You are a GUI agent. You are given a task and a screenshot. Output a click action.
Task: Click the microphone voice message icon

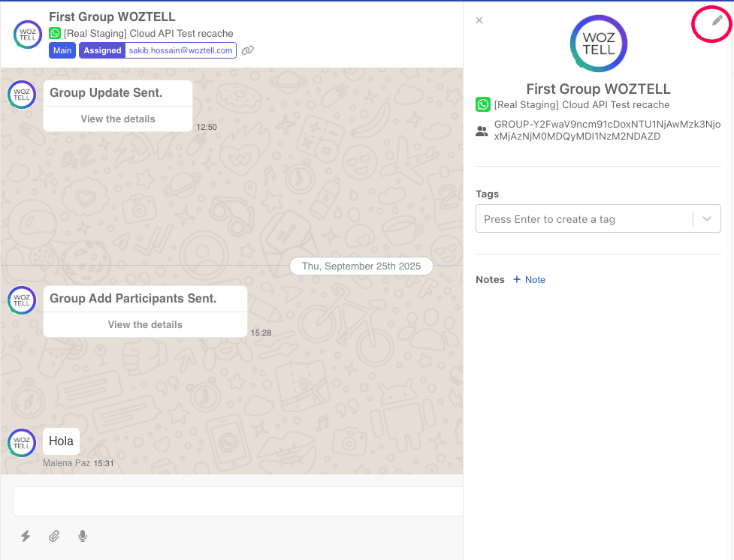point(83,536)
